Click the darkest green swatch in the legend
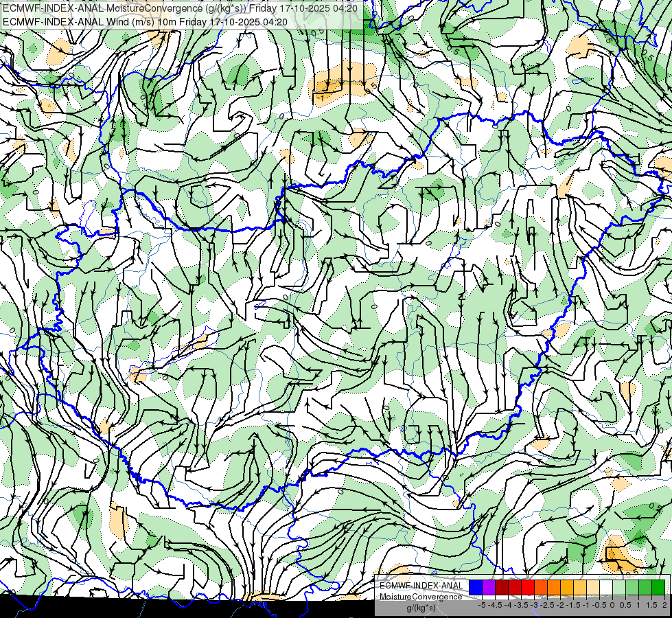 pyautogui.click(x=658, y=588)
